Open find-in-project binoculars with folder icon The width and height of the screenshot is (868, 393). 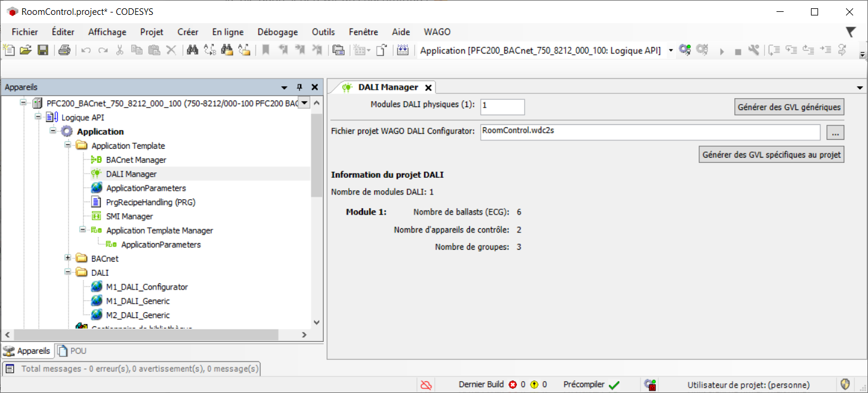click(227, 51)
